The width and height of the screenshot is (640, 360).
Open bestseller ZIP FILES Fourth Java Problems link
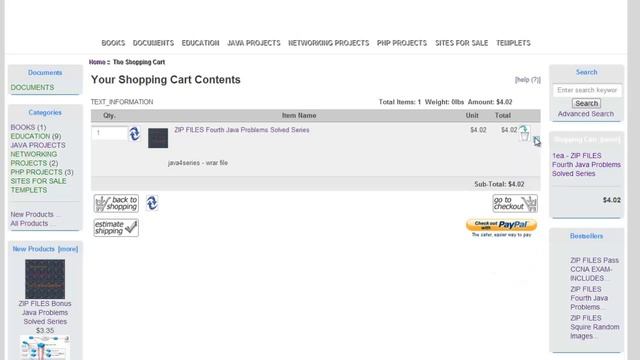[x=589, y=298]
